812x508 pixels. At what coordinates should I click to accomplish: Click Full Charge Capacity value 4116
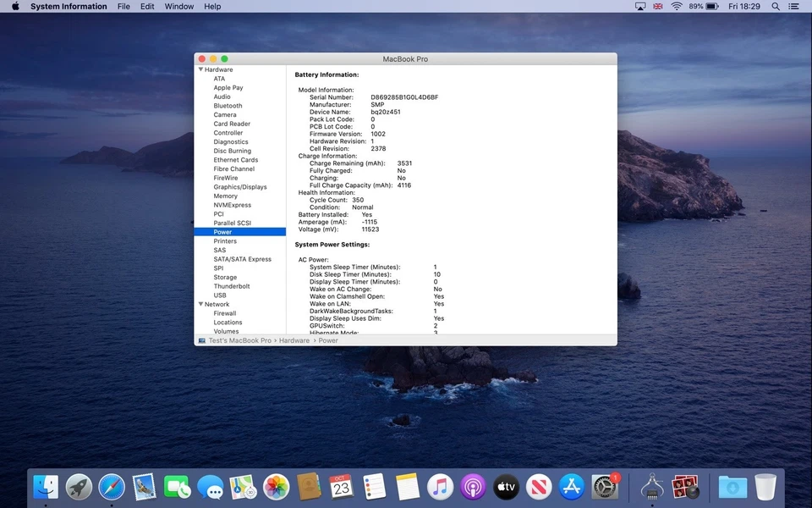point(404,185)
